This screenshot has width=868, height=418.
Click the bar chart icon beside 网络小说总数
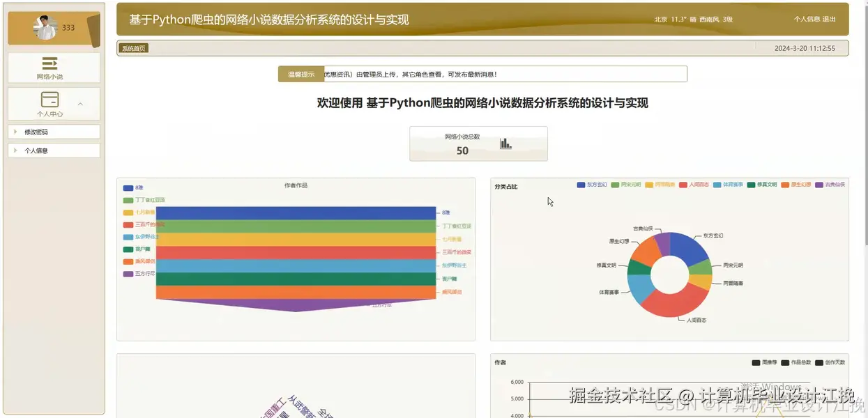[506, 144]
